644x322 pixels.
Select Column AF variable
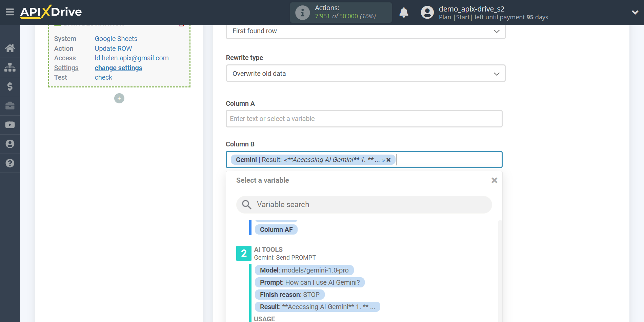[x=276, y=229]
